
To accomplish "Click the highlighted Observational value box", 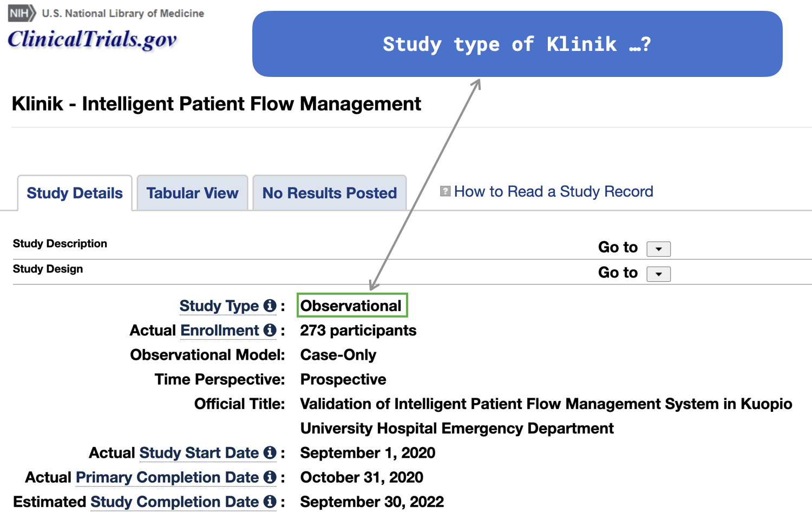I will pos(352,305).
